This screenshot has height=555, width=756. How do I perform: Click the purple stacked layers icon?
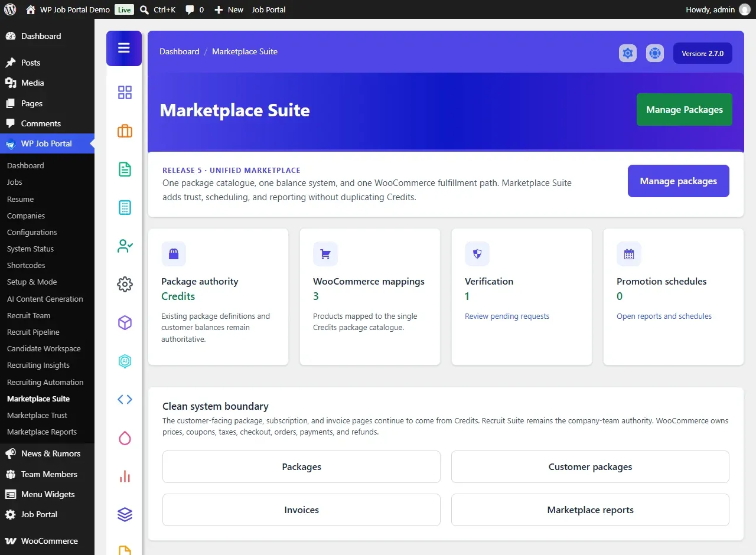(x=125, y=515)
